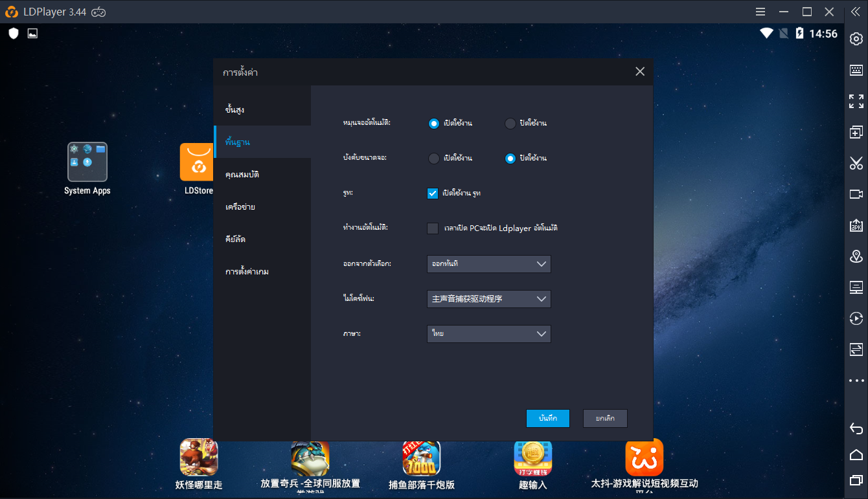Select disable radio for หมุนจออัตโนมัติ
868x499 pixels.
point(510,124)
